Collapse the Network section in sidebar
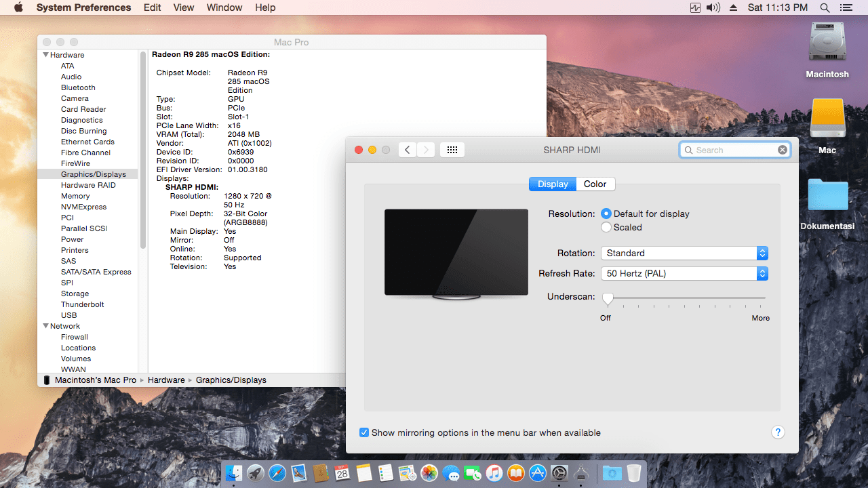The image size is (868, 488). click(45, 326)
